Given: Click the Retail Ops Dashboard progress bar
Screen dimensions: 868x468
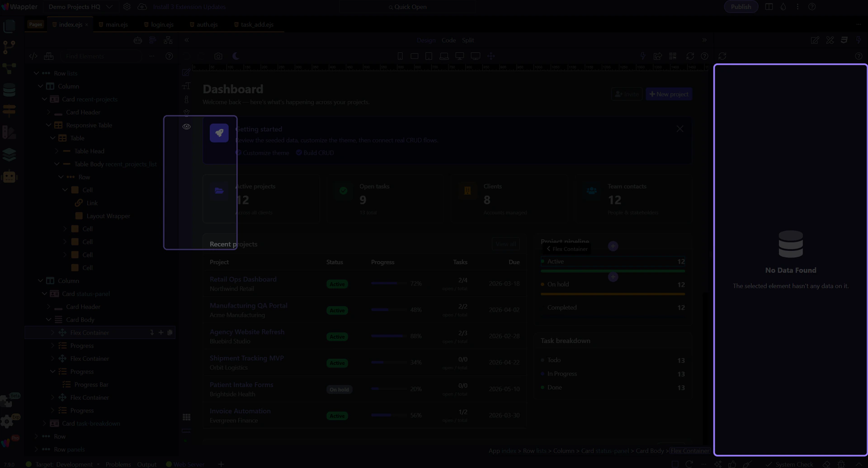Looking at the screenshot, I should pyautogui.click(x=387, y=284).
